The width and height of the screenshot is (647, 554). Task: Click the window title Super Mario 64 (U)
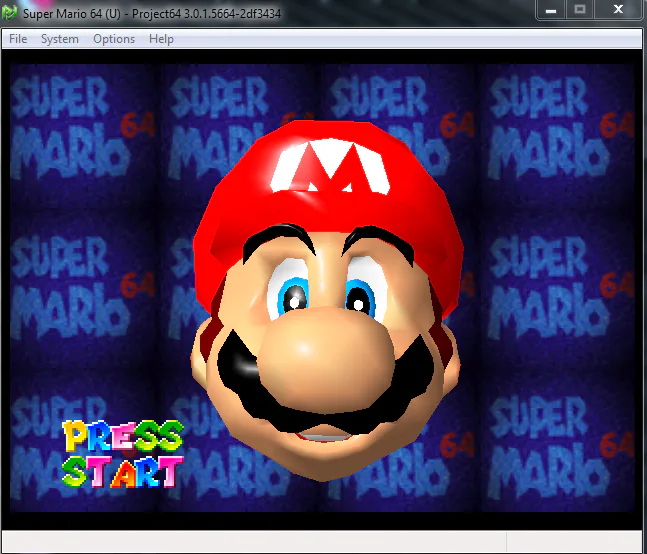pyautogui.click(x=72, y=14)
